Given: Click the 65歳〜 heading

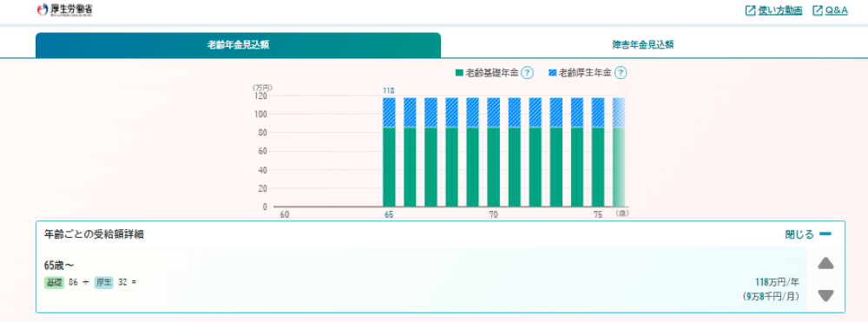Looking at the screenshot, I should 59,265.
